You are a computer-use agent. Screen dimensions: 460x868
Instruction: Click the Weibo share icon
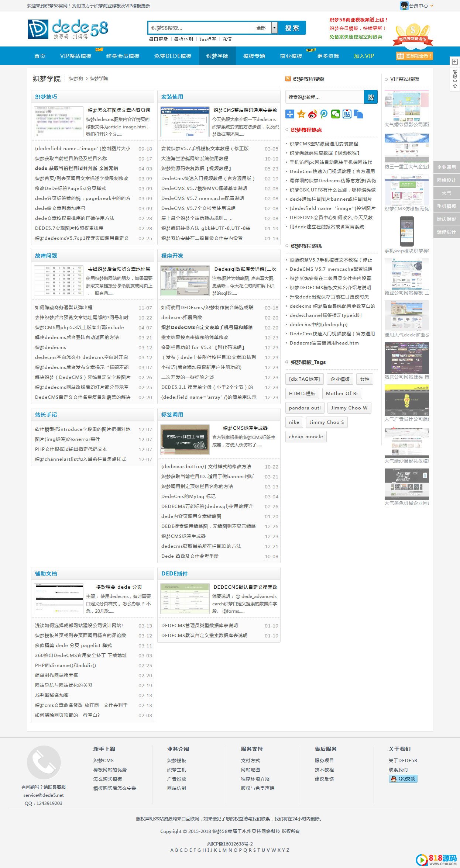[313, 114]
